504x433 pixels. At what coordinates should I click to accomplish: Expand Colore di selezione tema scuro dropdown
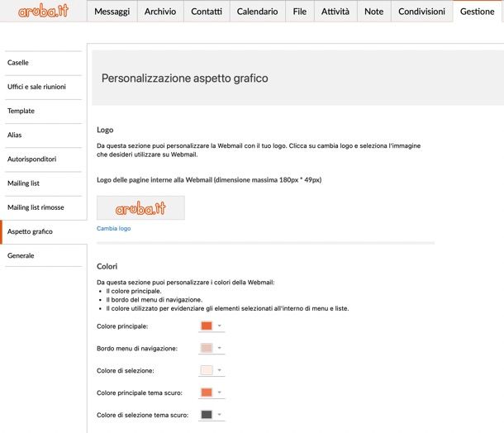coord(220,415)
